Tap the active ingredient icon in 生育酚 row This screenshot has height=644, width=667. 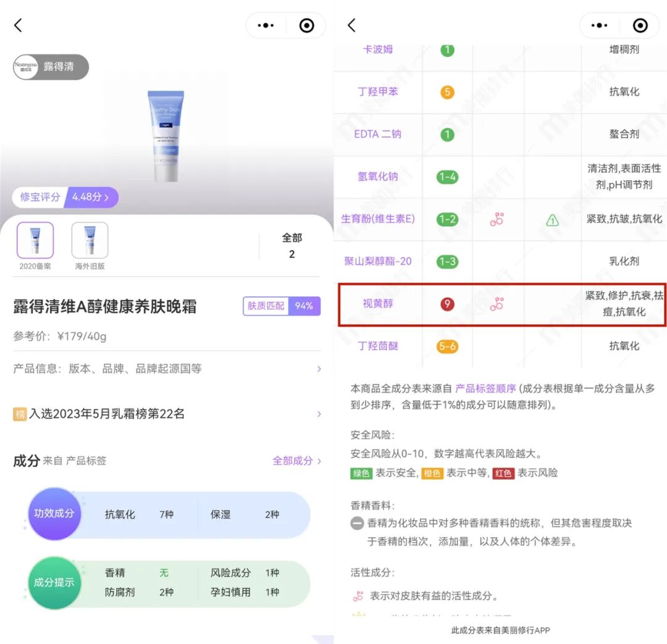[497, 219]
